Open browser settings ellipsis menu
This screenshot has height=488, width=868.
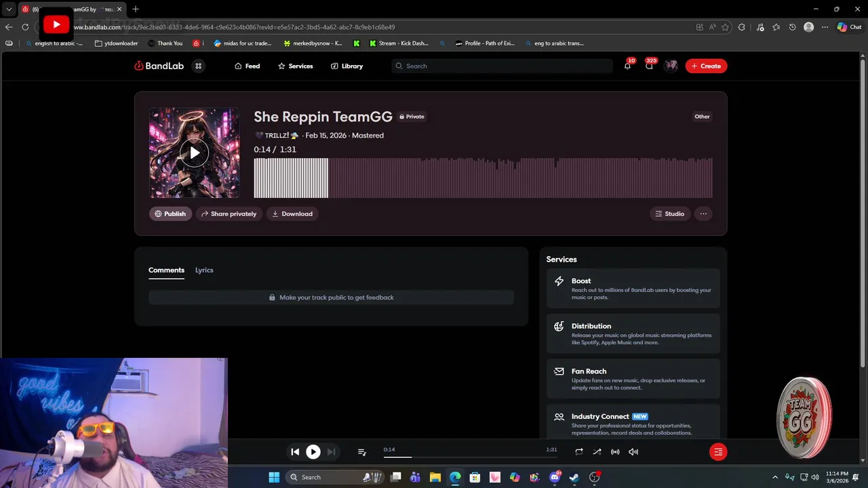825,27
